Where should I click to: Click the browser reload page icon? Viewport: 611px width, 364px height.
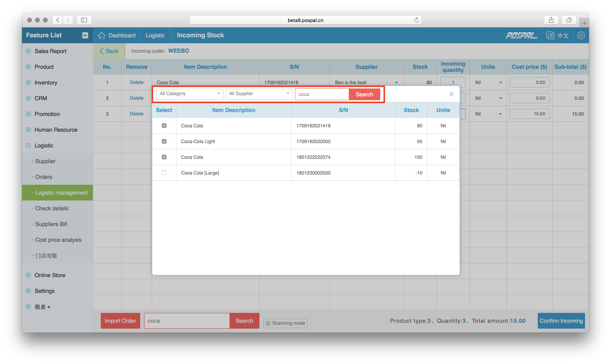pyautogui.click(x=416, y=20)
